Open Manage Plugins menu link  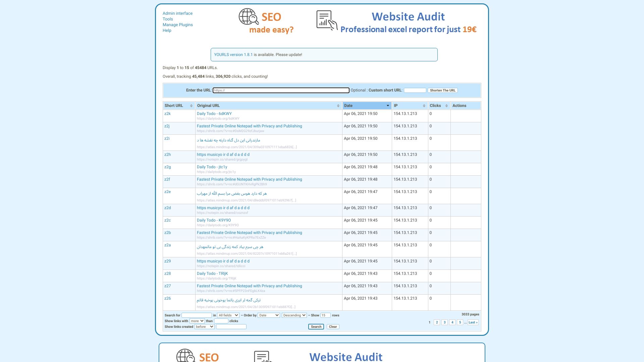pos(178,25)
